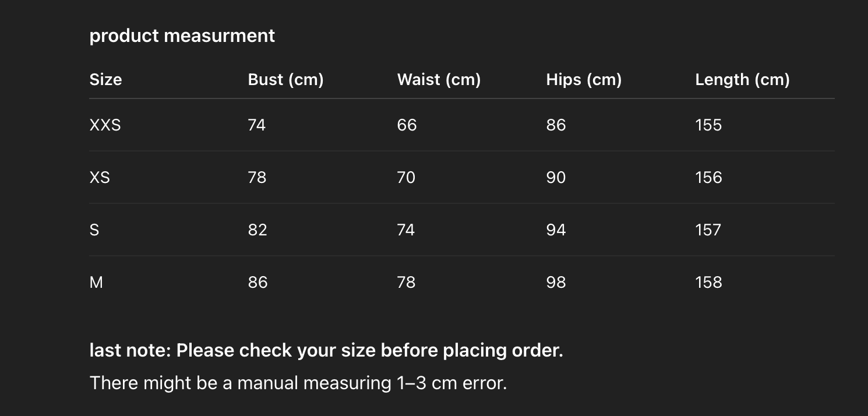Click the XXS length value 155
The height and width of the screenshot is (416, 868).
tap(708, 125)
